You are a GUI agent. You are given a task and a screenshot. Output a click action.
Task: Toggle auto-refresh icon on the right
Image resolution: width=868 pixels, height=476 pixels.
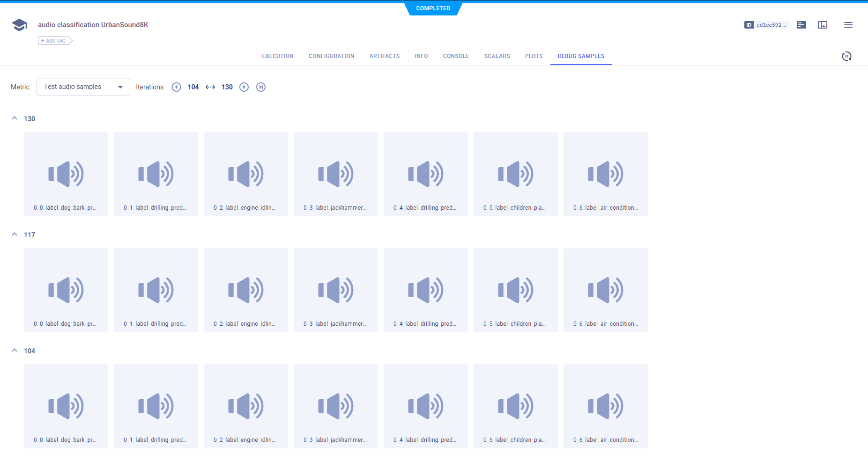pyautogui.click(x=846, y=56)
